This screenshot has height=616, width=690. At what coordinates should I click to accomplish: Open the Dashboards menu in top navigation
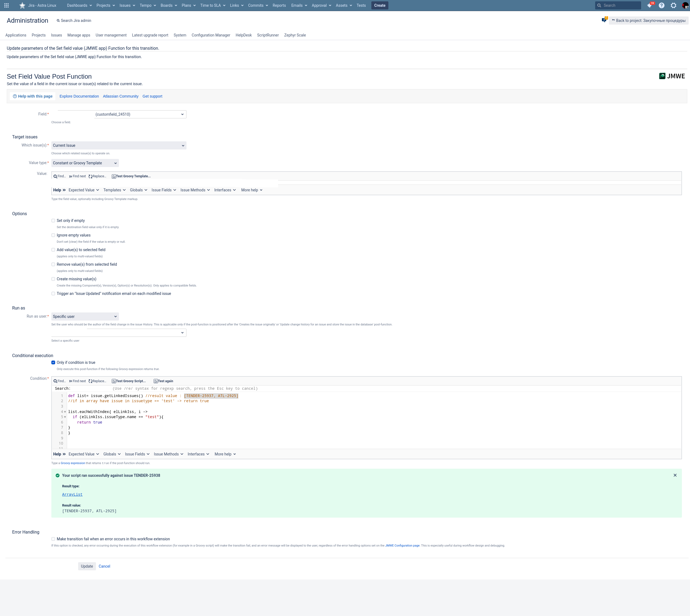[79, 5]
